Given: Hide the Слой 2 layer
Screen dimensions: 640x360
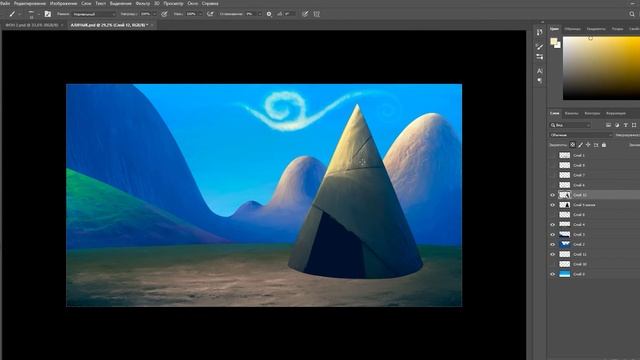Looking at the screenshot, I should point(553,244).
